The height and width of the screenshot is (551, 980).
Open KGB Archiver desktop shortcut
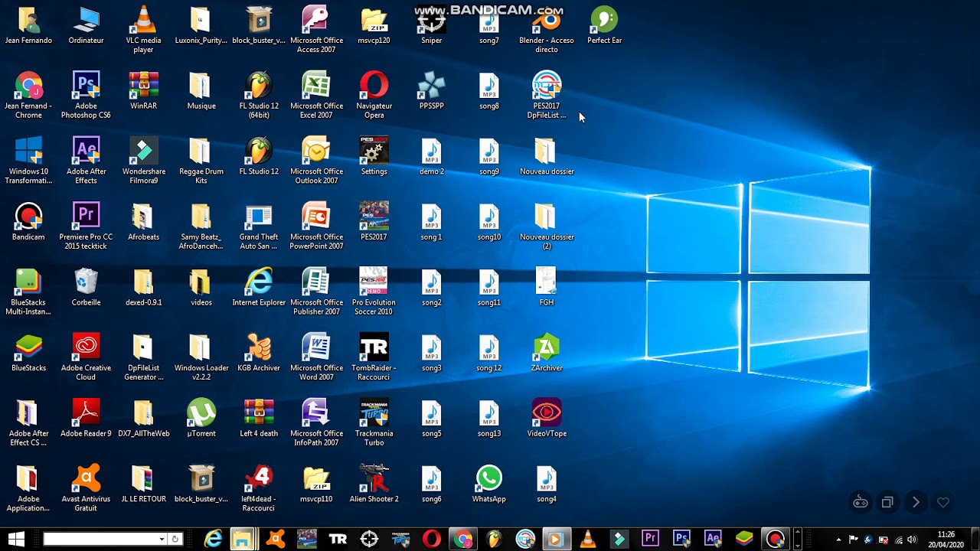[x=259, y=353]
